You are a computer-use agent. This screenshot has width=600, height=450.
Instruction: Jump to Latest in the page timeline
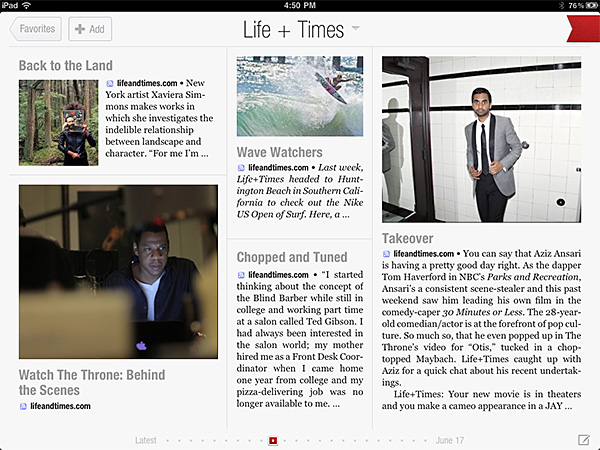(x=146, y=440)
